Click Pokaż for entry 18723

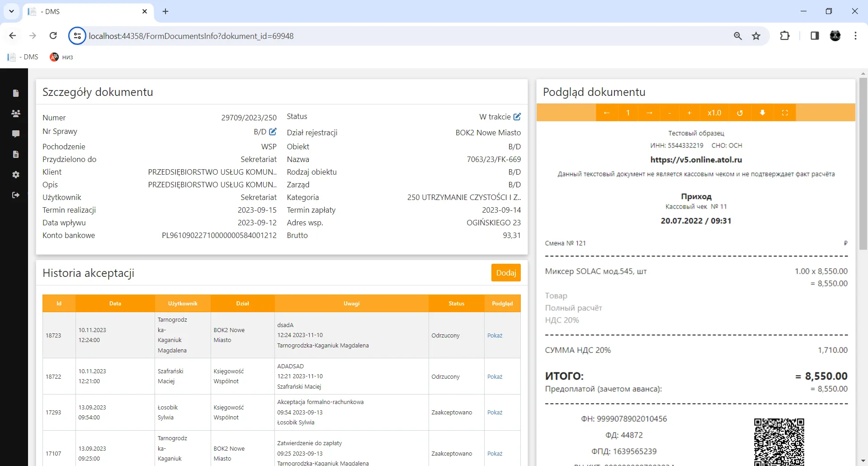click(495, 335)
